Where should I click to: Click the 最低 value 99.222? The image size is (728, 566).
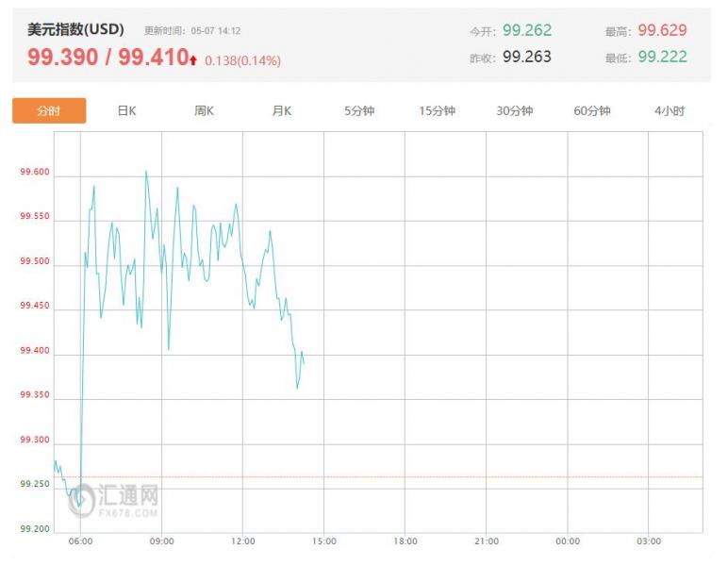point(662,57)
